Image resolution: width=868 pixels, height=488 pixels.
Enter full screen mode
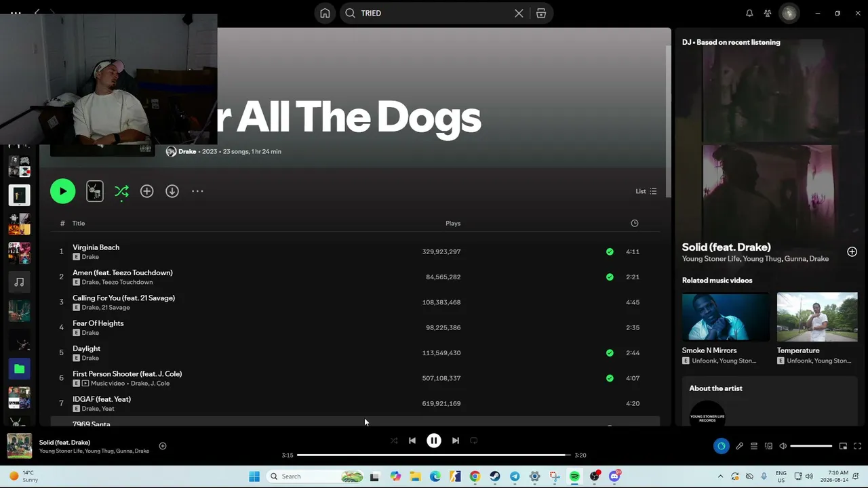coord(857,446)
